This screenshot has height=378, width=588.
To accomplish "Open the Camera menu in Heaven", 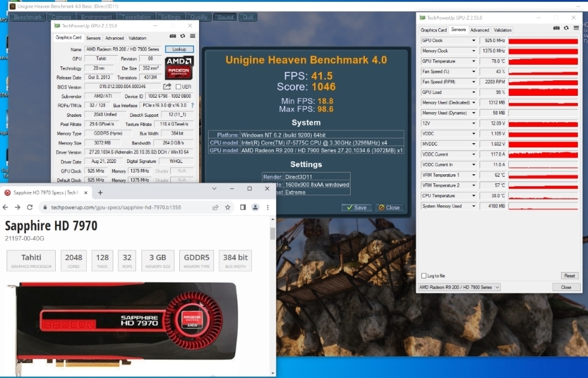I will 61,17.
